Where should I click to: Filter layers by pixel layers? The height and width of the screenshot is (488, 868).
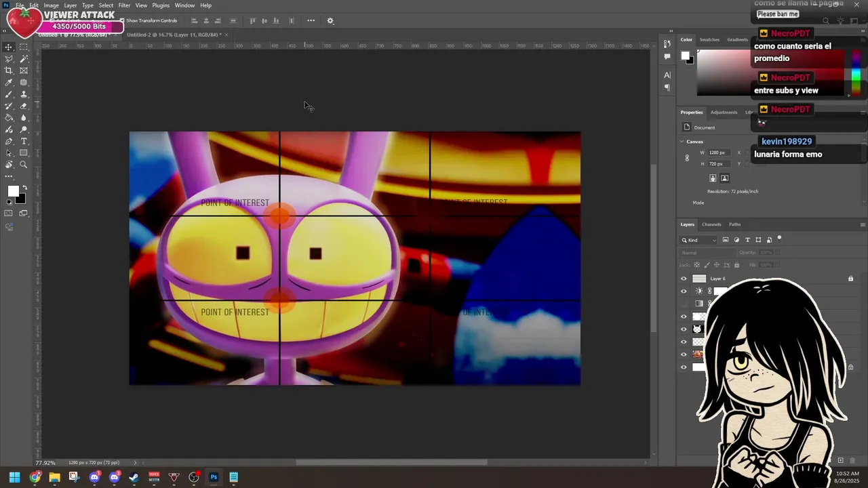(726, 240)
